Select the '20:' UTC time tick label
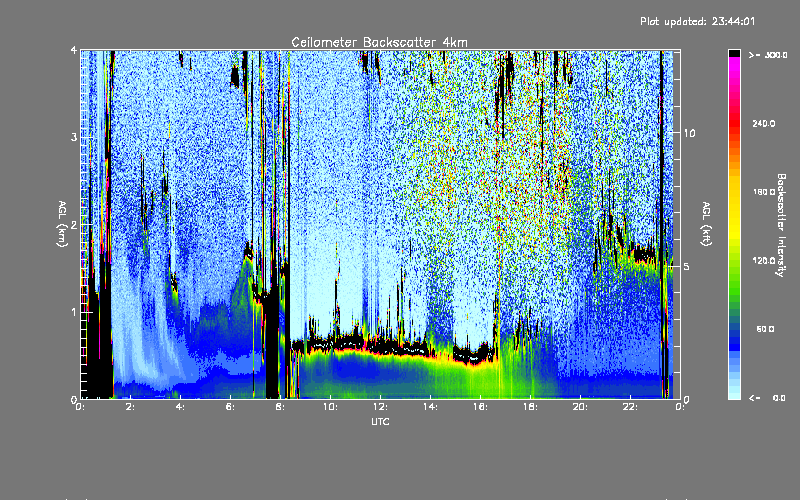This screenshot has height=500, width=800. click(580, 407)
